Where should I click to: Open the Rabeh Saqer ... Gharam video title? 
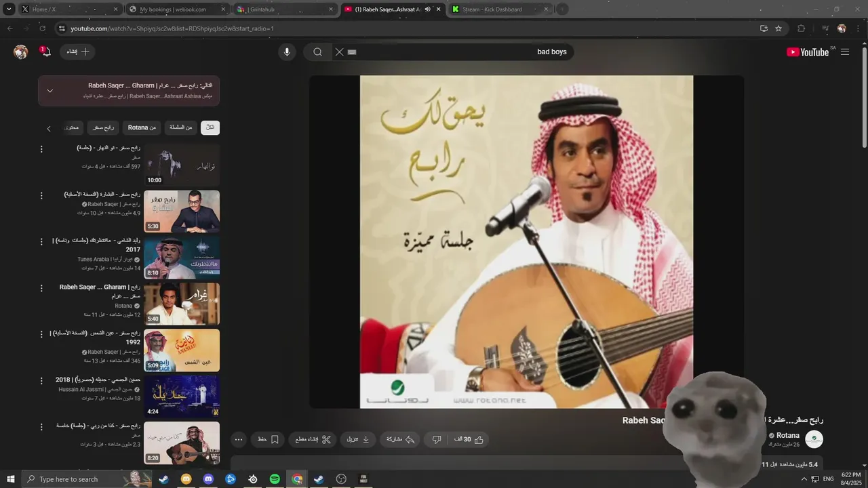click(x=100, y=291)
